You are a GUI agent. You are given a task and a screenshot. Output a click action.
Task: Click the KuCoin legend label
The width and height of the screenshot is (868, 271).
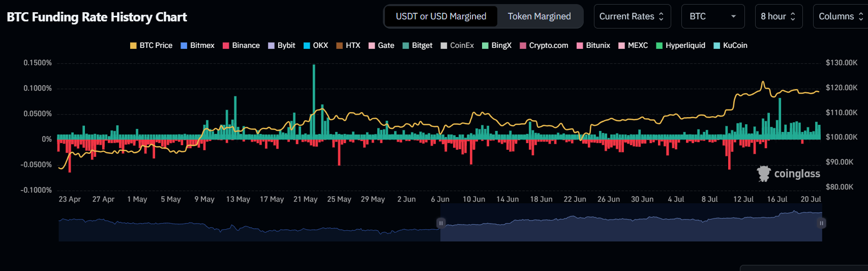click(735, 45)
